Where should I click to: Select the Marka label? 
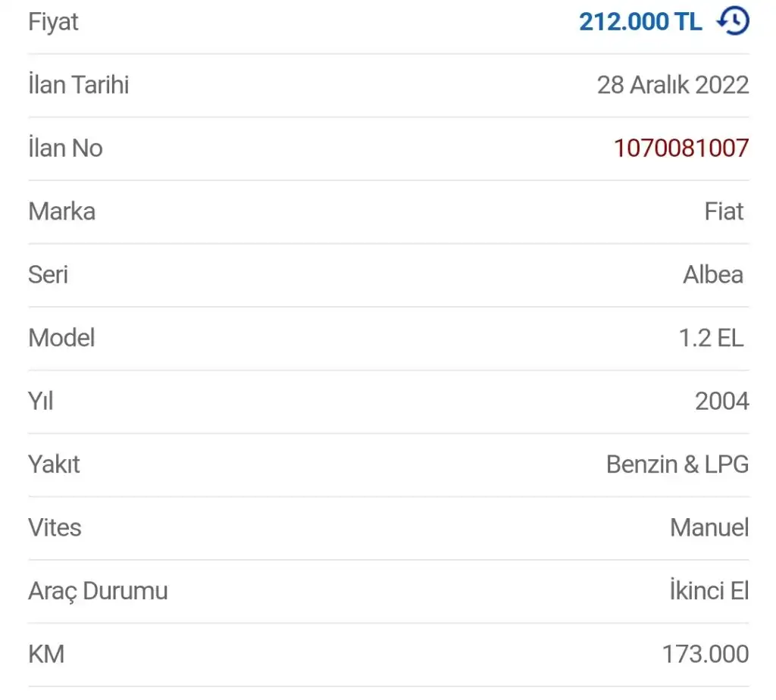[x=61, y=211]
